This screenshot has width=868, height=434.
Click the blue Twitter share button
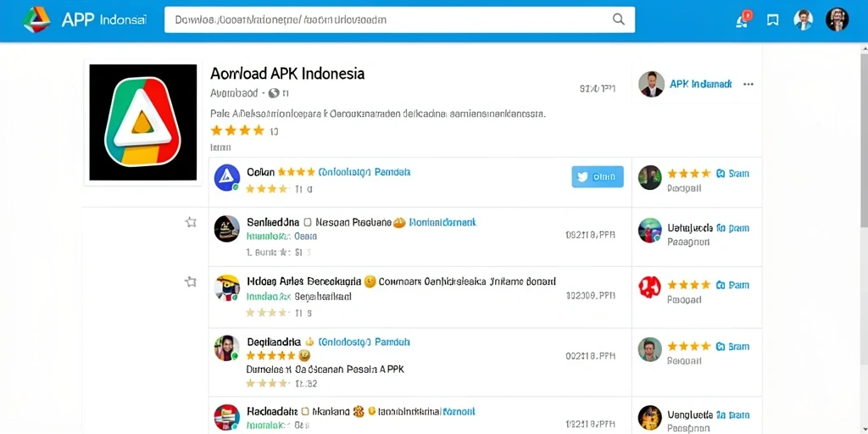(598, 177)
